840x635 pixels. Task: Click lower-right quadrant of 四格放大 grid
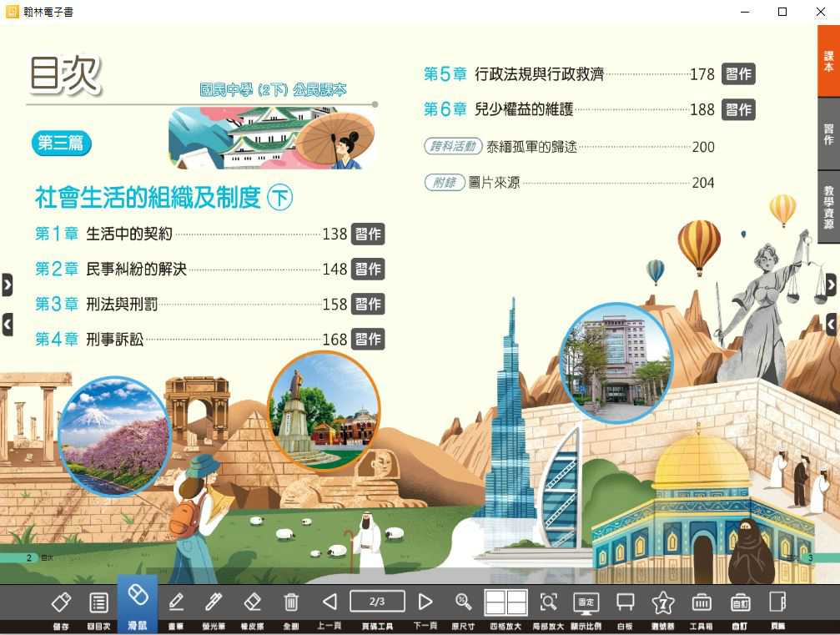click(516, 608)
